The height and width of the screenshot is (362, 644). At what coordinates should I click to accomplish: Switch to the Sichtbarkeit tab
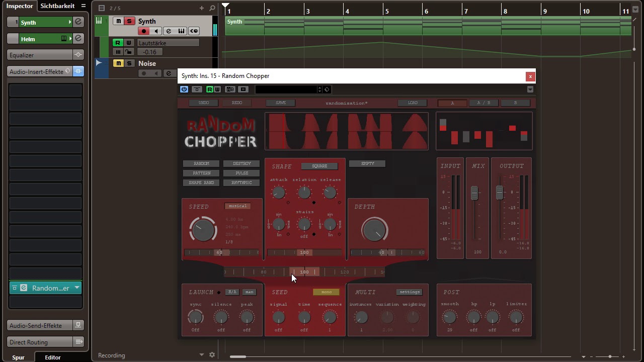point(57,6)
